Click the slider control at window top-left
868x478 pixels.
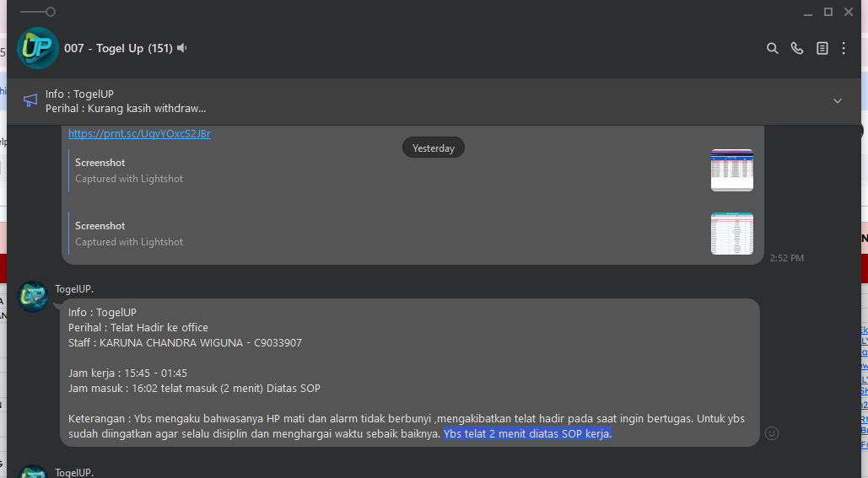pyautogui.click(x=38, y=12)
